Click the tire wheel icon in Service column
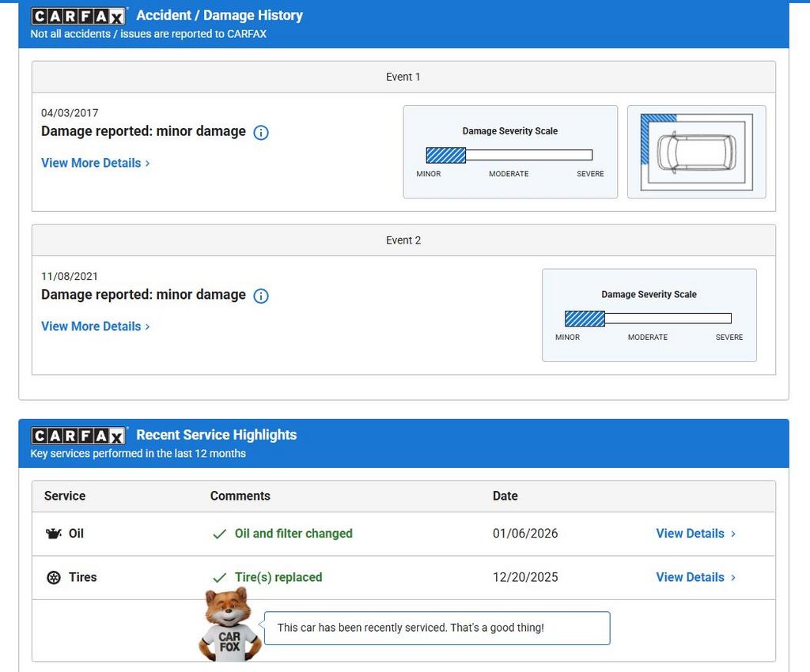The width and height of the screenshot is (810, 672). (53, 578)
